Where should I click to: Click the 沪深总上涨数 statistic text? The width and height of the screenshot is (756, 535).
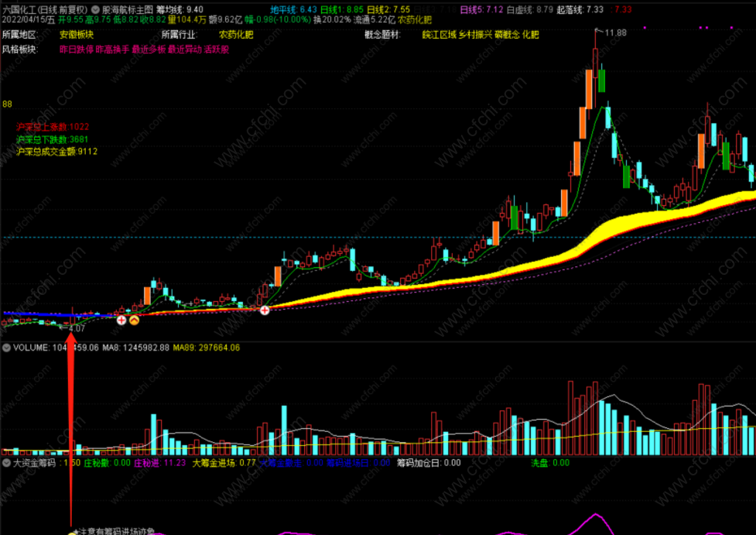[53, 127]
